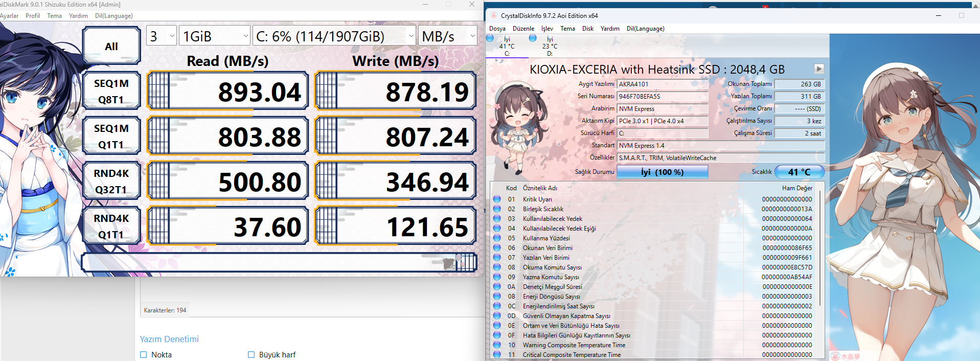The height and width of the screenshot is (361, 980).
Task: Run the SEQ1M Q8T1 test
Action: [111, 91]
